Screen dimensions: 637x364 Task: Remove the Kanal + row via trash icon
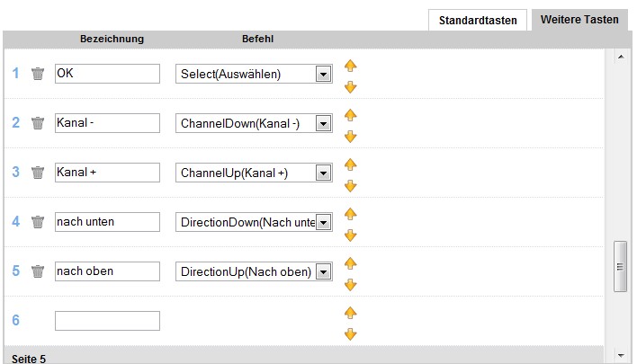point(38,173)
